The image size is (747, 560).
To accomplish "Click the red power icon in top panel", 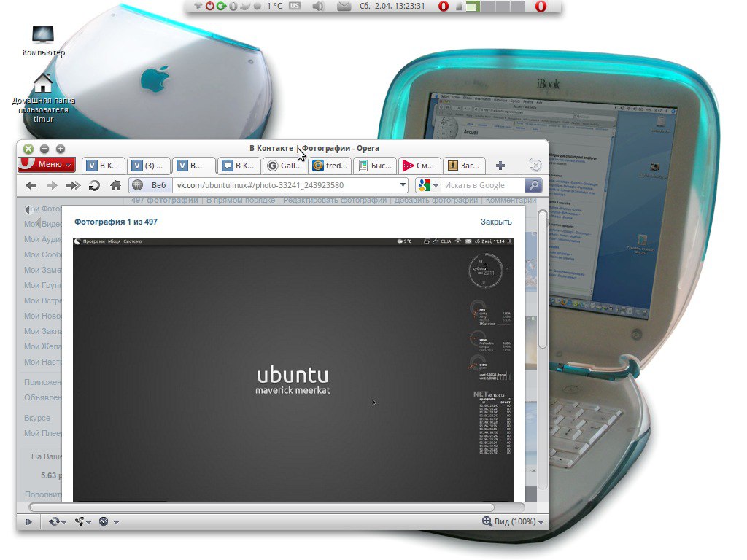I will [209, 6].
